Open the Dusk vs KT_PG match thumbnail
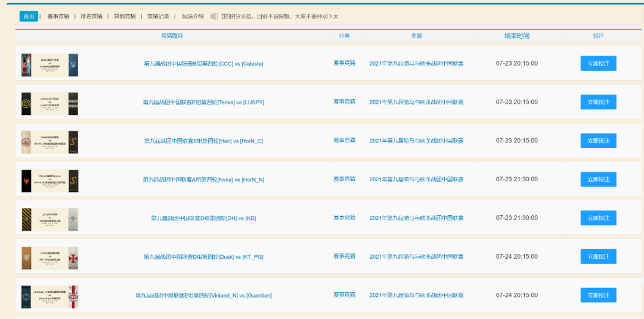This screenshot has height=319, width=644. coord(49,258)
